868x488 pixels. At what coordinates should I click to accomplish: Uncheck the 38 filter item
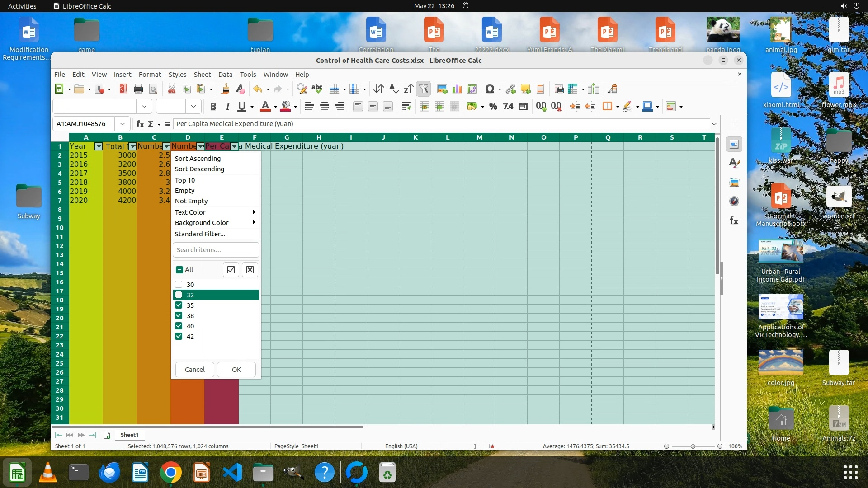[179, 316]
